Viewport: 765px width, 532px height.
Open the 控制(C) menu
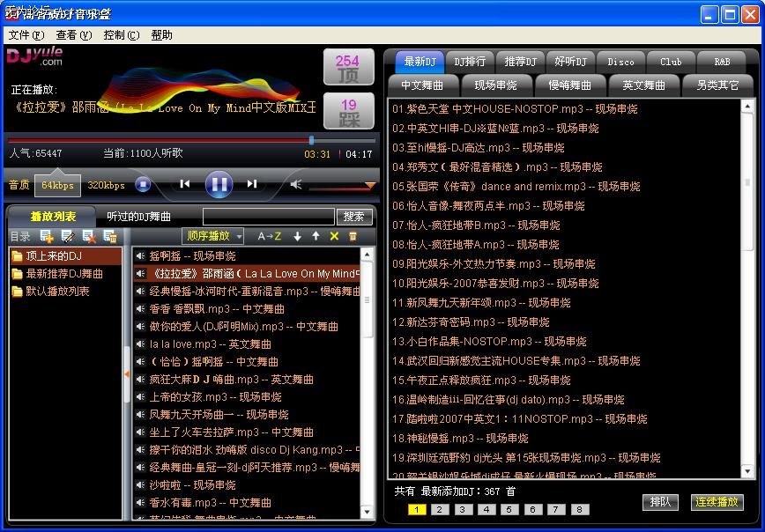click(x=122, y=35)
